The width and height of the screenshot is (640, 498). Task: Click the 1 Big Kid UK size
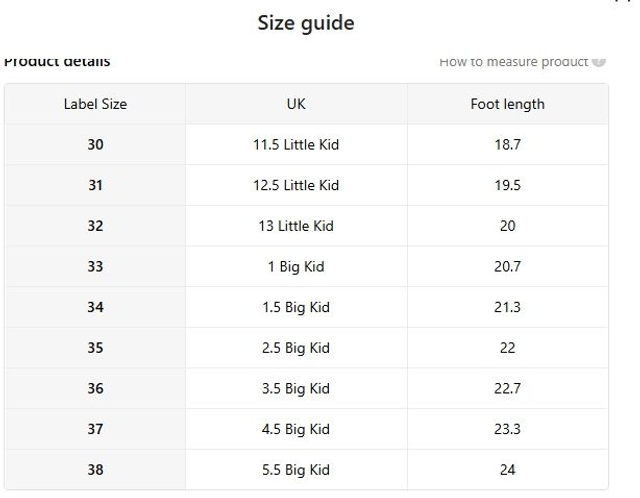296,267
